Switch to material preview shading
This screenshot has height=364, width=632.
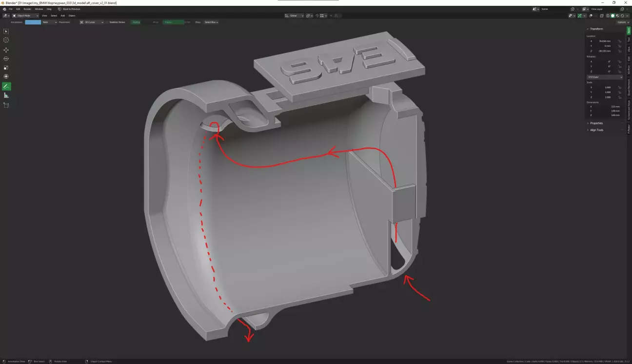pos(617,16)
